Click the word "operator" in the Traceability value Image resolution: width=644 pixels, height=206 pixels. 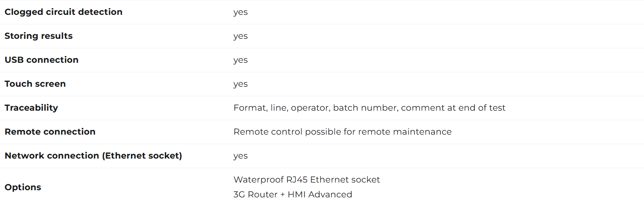310,108
